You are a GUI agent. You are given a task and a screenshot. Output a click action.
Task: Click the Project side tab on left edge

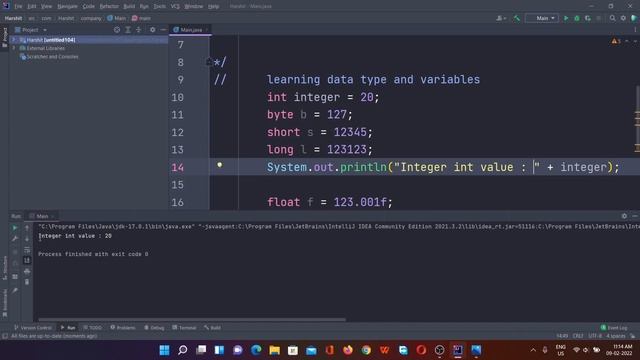point(4,37)
